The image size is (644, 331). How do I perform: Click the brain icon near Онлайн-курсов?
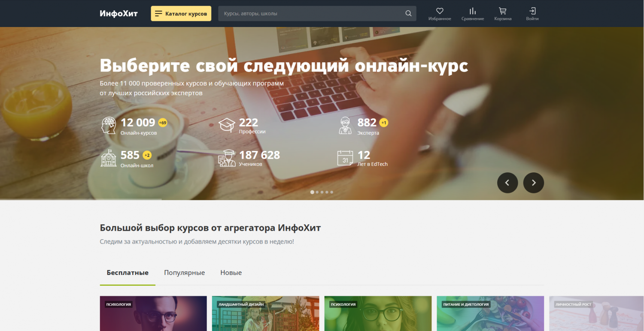pos(109,126)
